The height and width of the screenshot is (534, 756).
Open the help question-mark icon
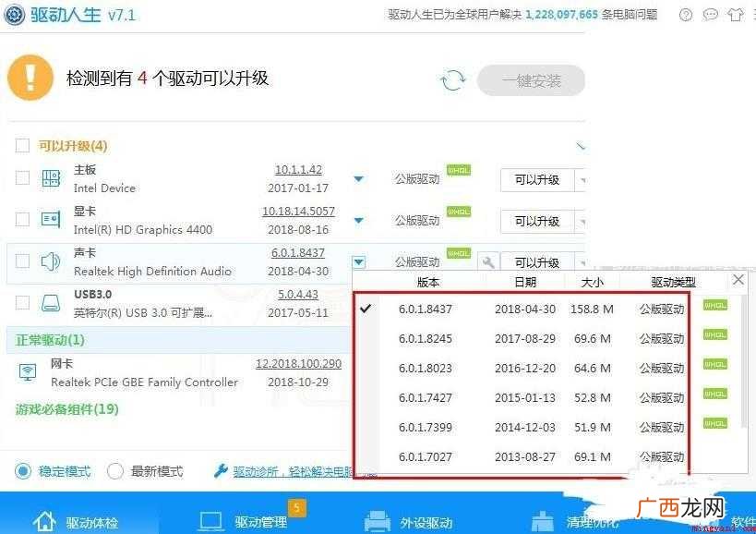[x=685, y=15]
